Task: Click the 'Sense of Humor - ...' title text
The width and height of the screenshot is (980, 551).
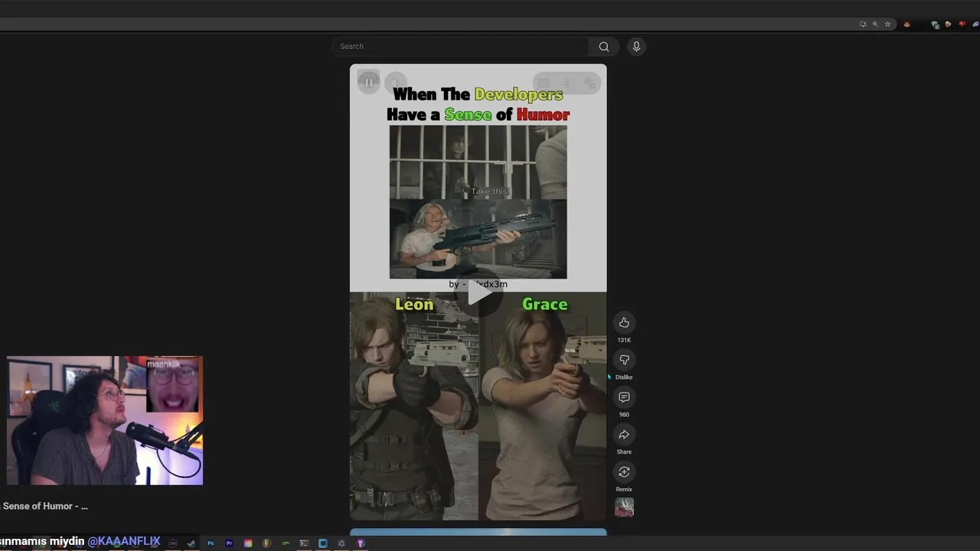Action: pyautogui.click(x=44, y=506)
